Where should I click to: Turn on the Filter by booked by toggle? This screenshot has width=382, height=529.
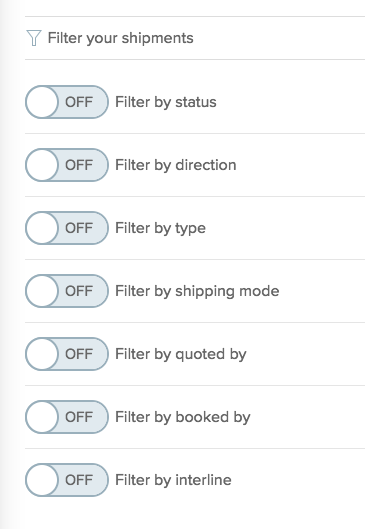[67, 417]
